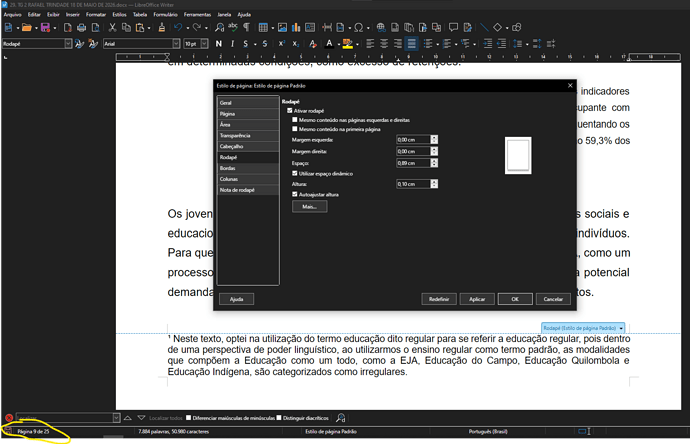
Task: Click the yellow highlight color swatch
Action: (348, 44)
